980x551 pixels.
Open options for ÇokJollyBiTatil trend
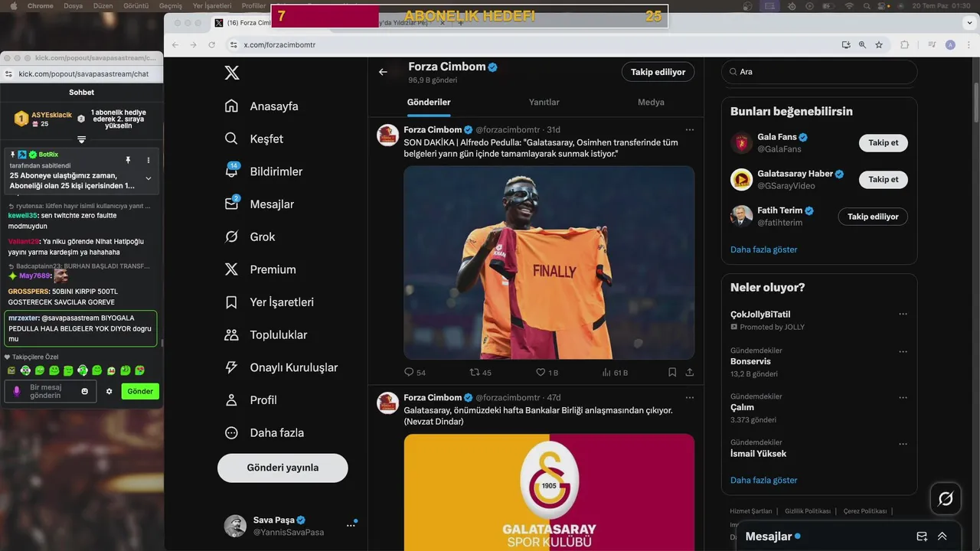click(903, 314)
